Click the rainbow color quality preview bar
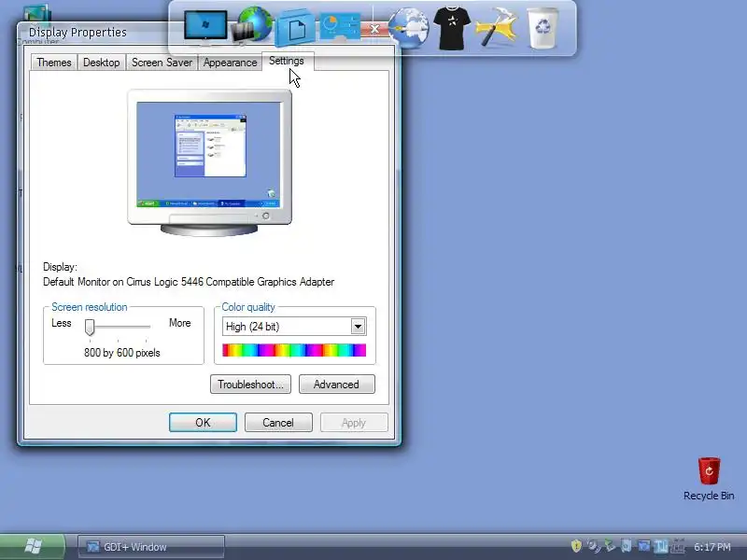Image resolution: width=747 pixels, height=560 pixels. [294, 350]
